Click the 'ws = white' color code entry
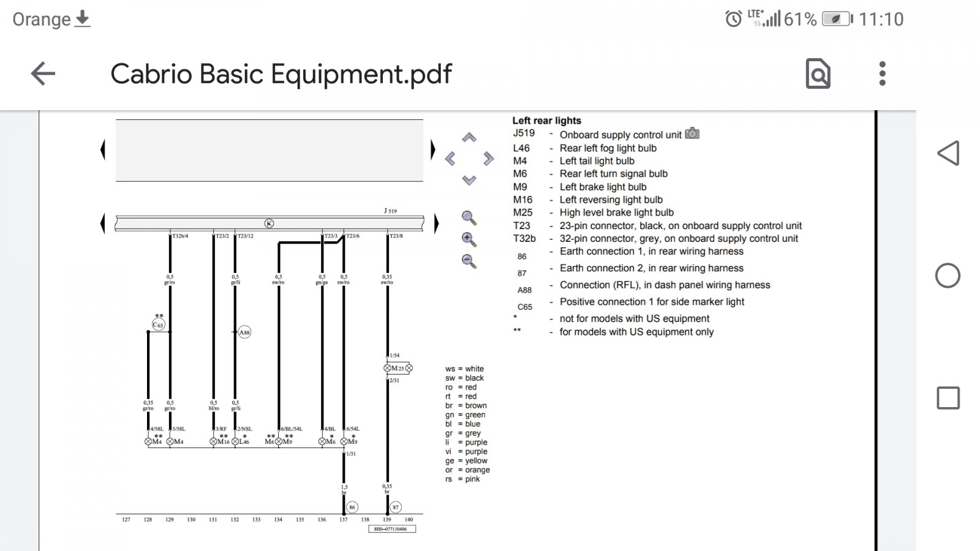 coord(464,369)
